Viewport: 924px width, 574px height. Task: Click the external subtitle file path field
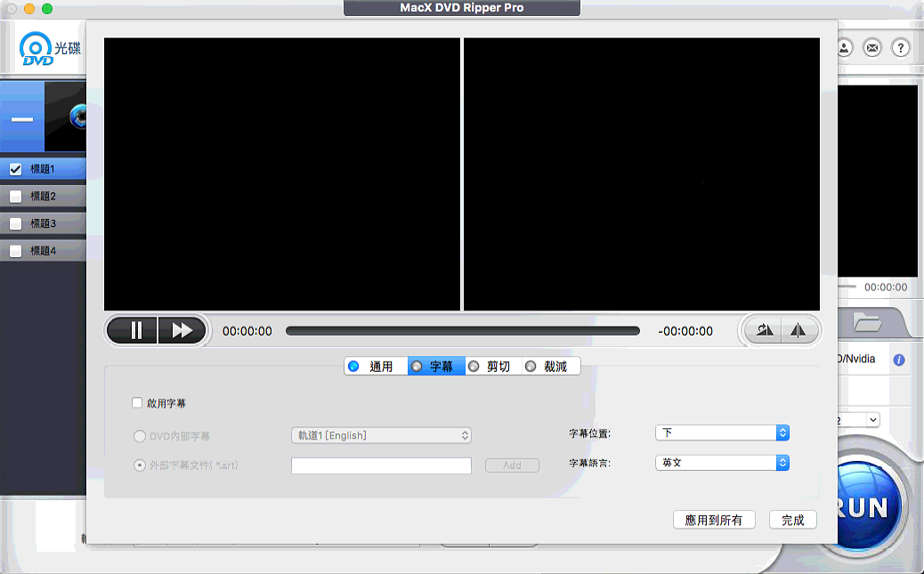(381, 465)
